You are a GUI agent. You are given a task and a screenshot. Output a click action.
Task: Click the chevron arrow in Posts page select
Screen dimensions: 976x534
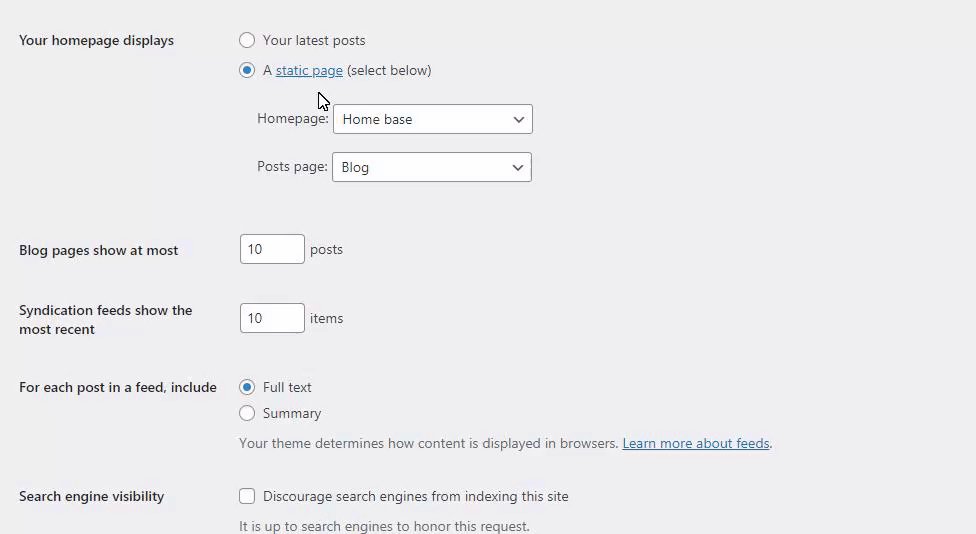coord(517,167)
